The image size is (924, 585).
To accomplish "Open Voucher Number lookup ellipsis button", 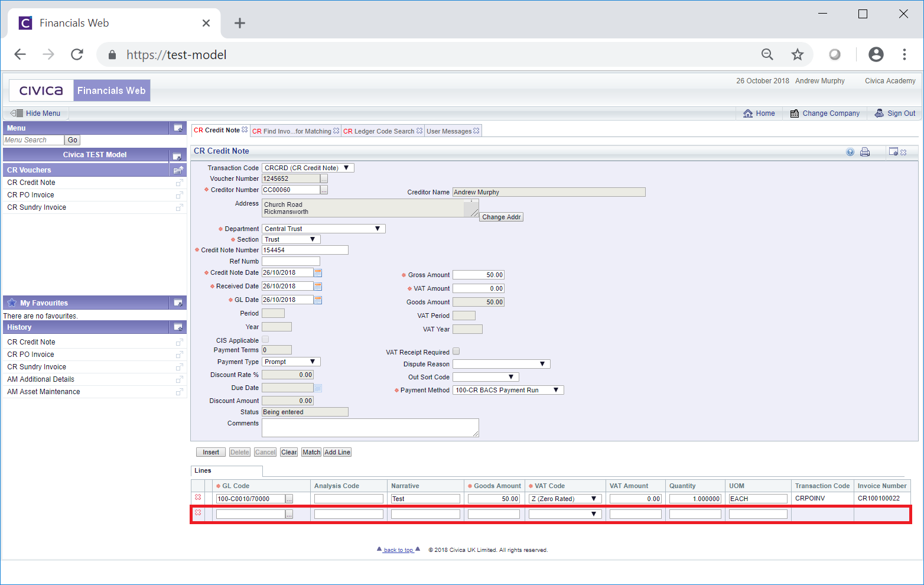I will click(324, 178).
